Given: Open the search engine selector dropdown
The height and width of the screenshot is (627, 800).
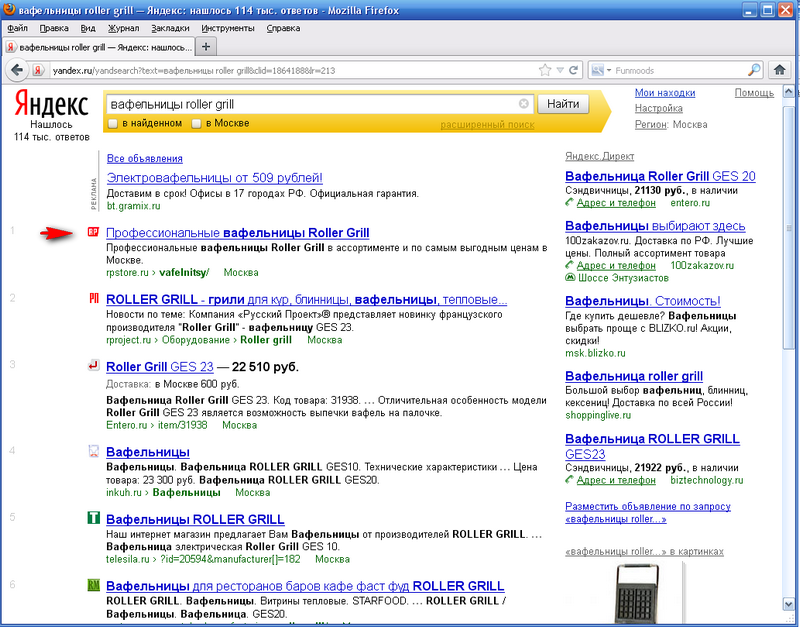Looking at the screenshot, I should coord(601,70).
